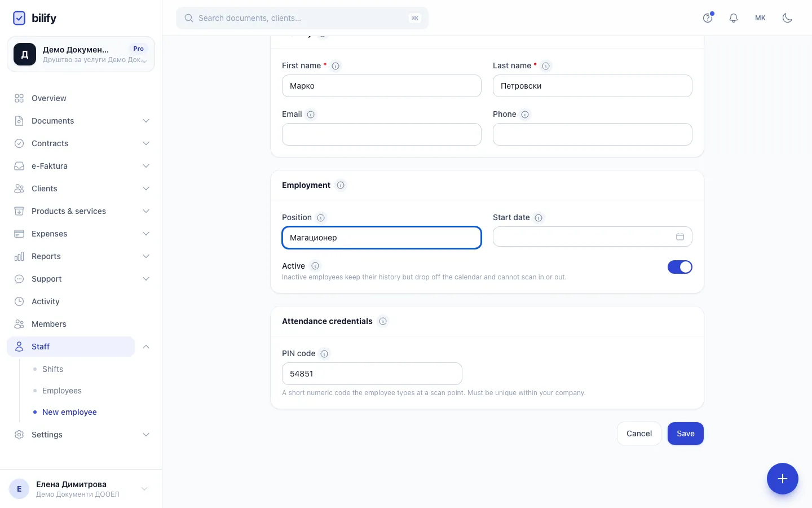Expand the Reports menu chevron

146,256
